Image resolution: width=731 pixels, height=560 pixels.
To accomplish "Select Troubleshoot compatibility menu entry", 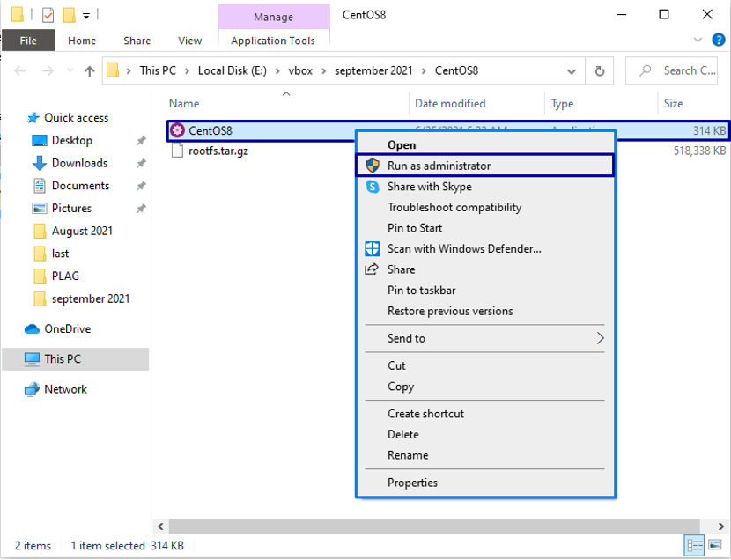I will 485,207.
